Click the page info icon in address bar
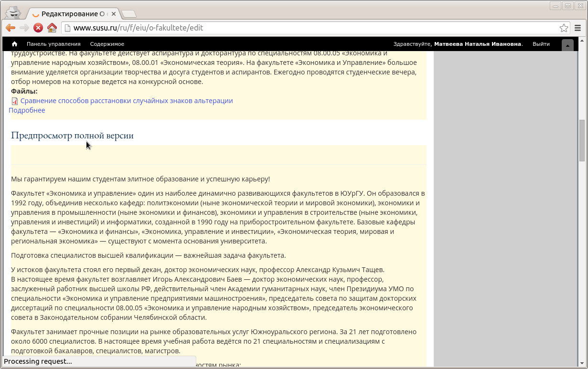Viewport: 588px width, 369px height. click(67, 28)
